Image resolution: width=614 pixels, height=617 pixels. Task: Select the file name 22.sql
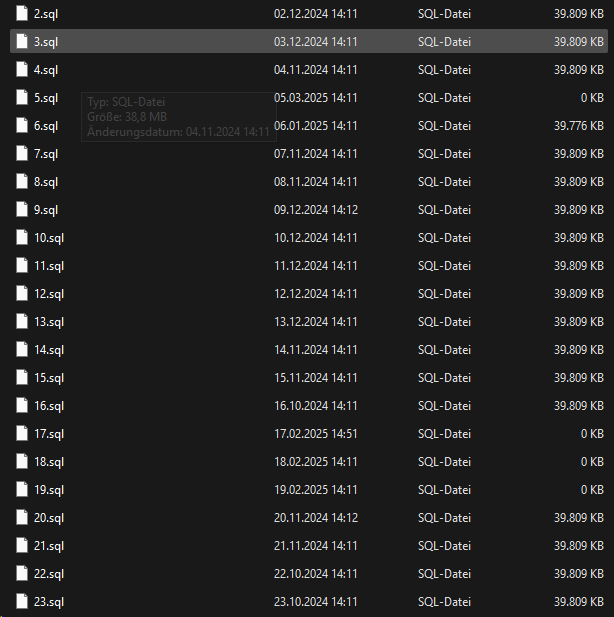tap(49, 575)
